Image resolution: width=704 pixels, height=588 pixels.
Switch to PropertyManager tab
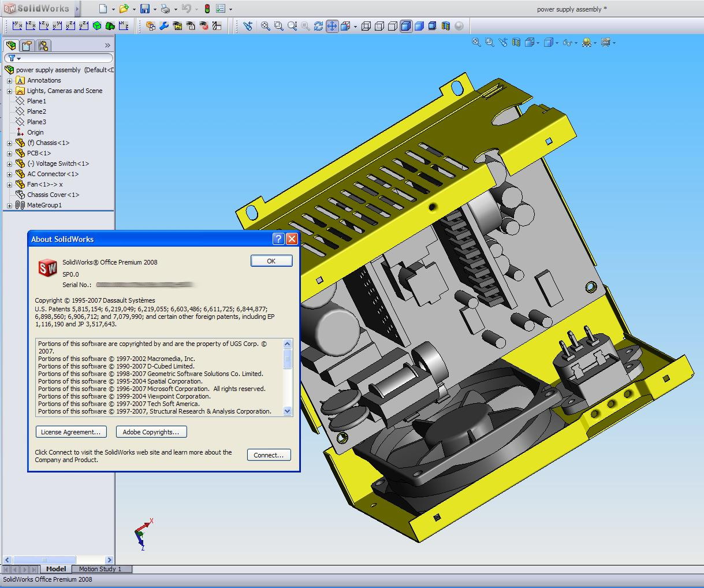coord(27,45)
